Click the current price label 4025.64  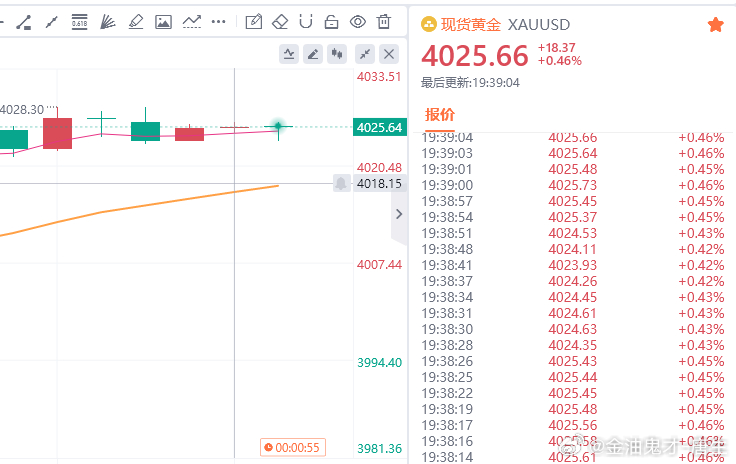(x=379, y=128)
